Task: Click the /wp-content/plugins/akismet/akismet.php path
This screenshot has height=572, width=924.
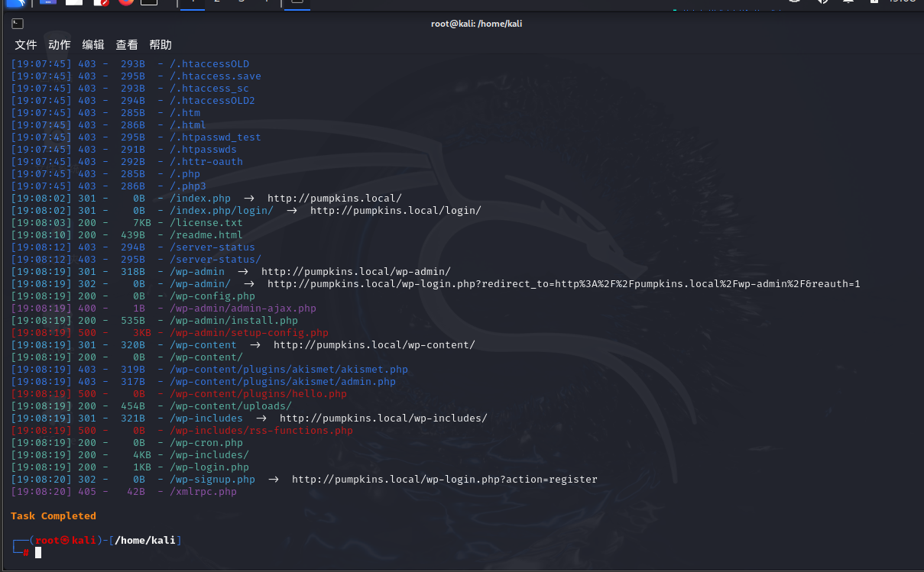Action: (x=289, y=370)
